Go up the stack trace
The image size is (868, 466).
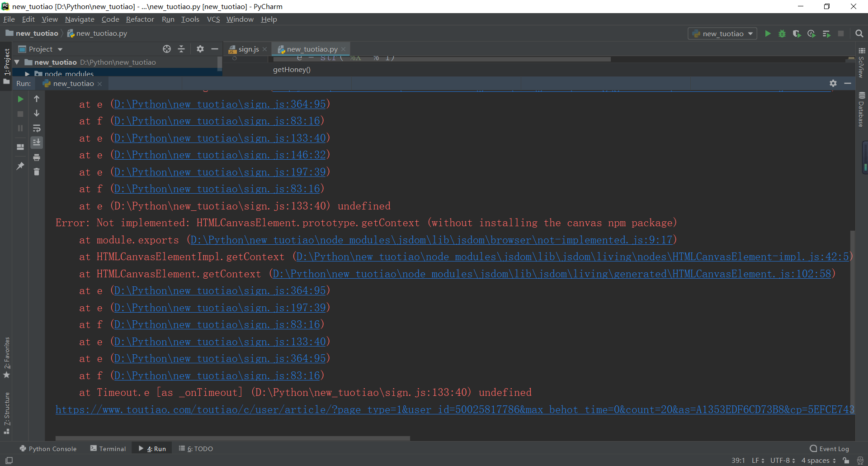pos(37,99)
